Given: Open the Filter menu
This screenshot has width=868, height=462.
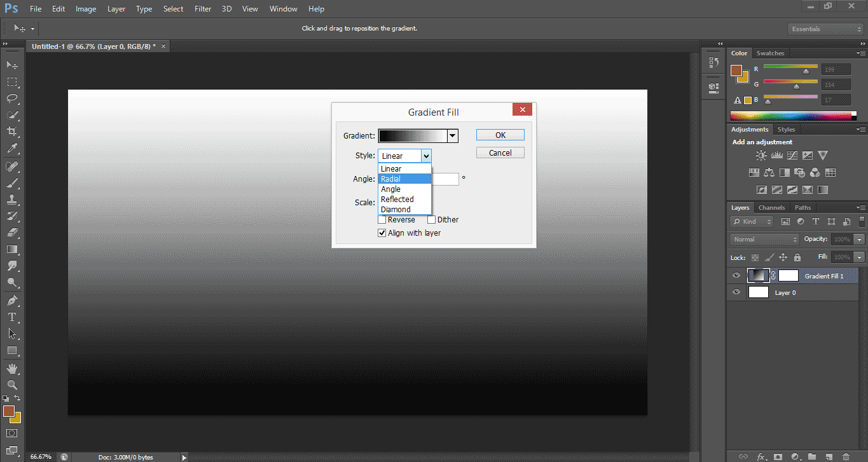Looking at the screenshot, I should [x=203, y=9].
